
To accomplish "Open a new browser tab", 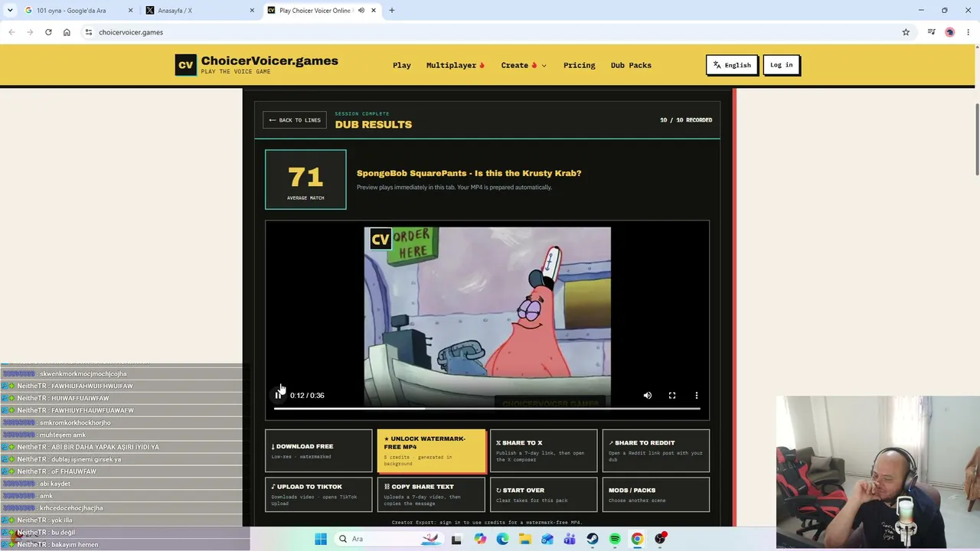I will 392,11.
